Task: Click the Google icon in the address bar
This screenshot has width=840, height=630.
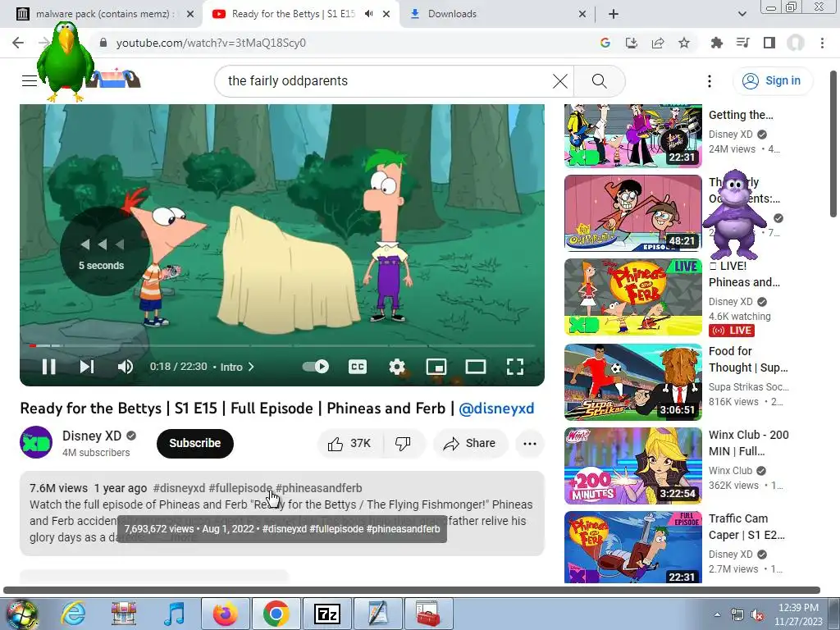Action: tap(605, 43)
